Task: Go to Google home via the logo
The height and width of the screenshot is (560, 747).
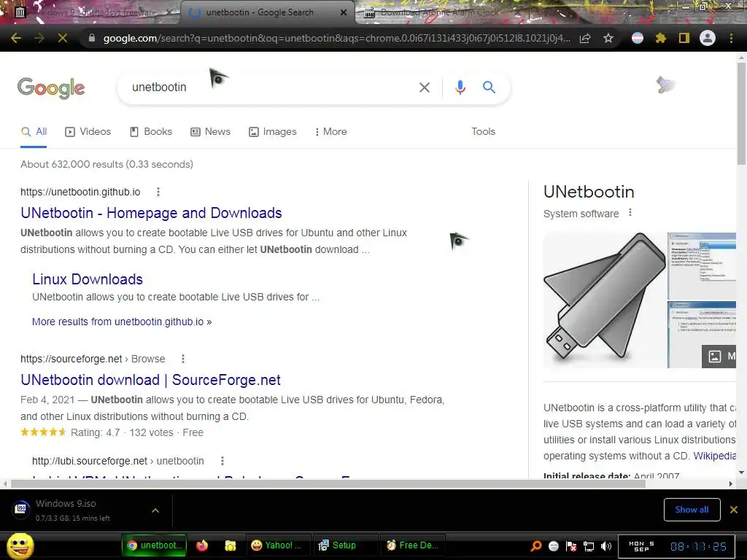Action: click(x=51, y=87)
